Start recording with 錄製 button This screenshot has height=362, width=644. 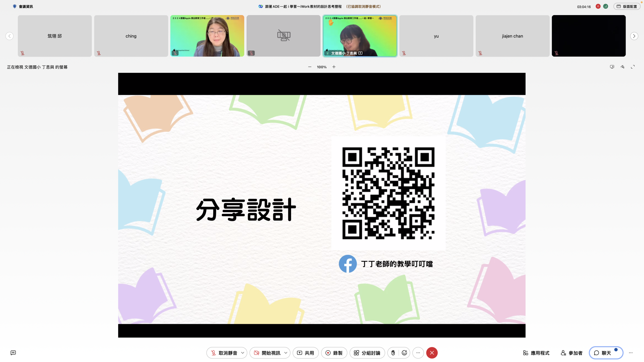(x=334, y=353)
